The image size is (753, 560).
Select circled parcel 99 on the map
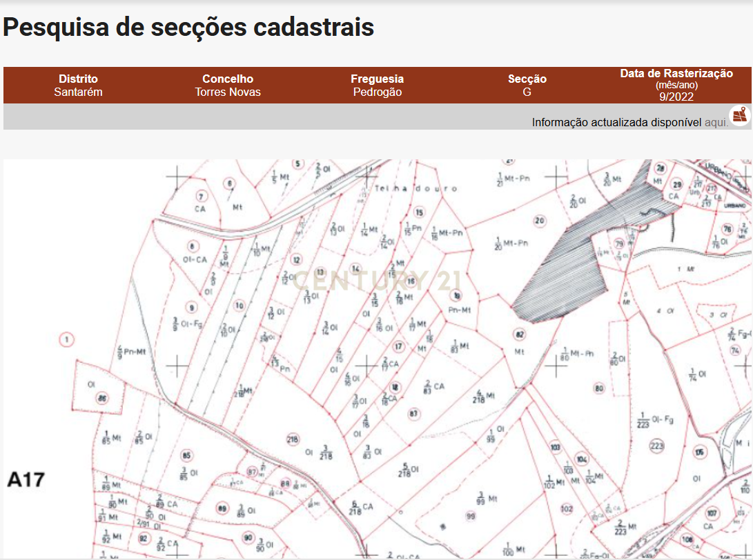[x=471, y=515]
